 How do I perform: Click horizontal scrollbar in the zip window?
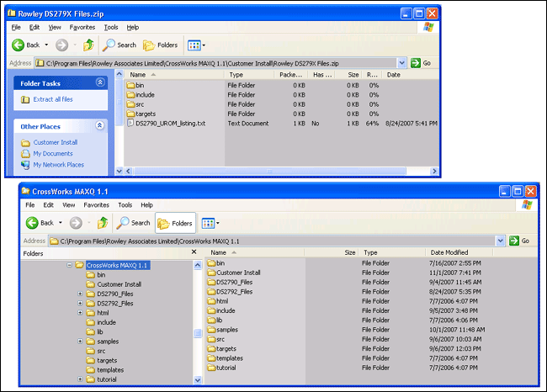point(269,171)
